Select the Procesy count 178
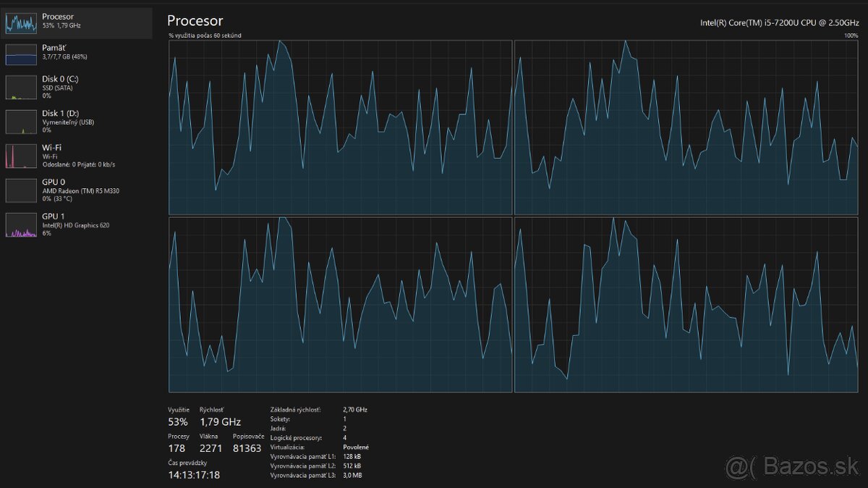The height and width of the screenshot is (488, 868). click(x=177, y=448)
